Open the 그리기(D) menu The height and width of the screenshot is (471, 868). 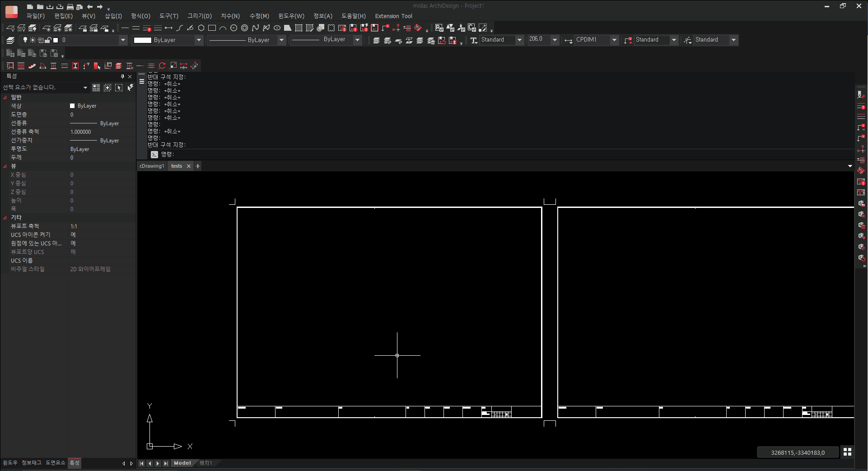[200, 16]
